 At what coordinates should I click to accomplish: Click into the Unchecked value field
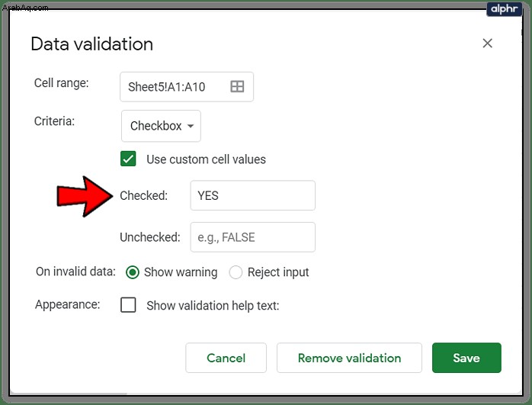coord(253,237)
